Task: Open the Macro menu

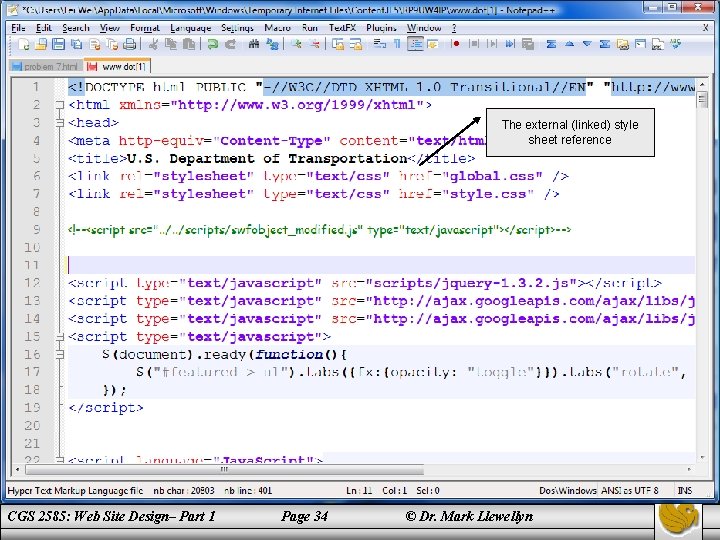Action: tap(277, 28)
